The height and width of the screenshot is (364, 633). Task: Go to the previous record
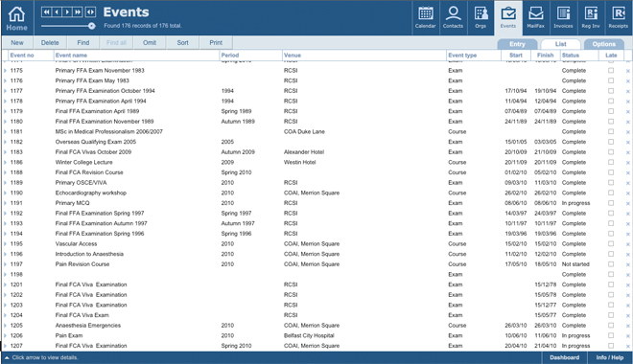coord(57,12)
